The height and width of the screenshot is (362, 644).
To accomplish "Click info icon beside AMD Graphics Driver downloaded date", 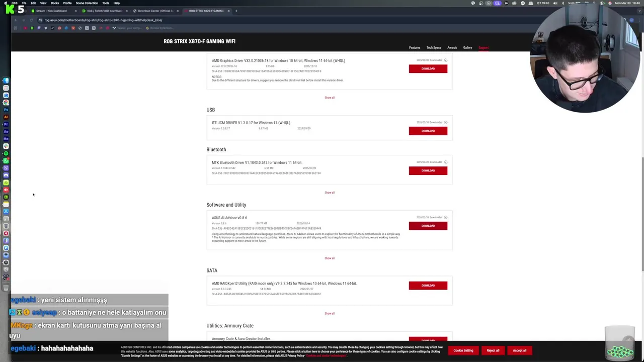I will point(446,60).
